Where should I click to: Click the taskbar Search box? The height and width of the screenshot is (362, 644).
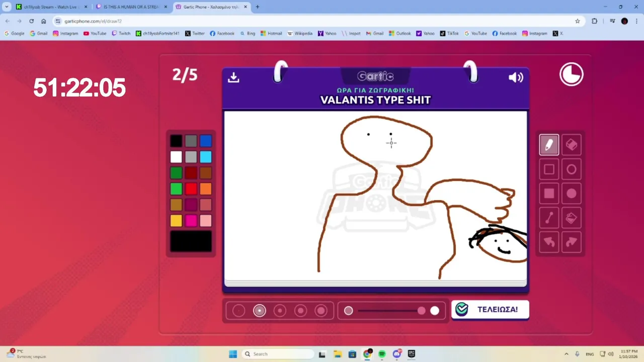pos(278,354)
